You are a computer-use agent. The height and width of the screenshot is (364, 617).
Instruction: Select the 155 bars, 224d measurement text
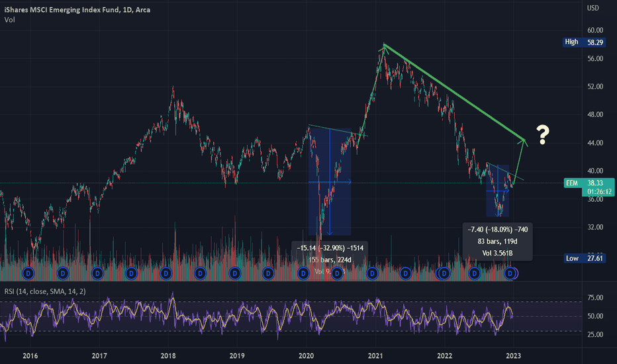tap(330, 259)
